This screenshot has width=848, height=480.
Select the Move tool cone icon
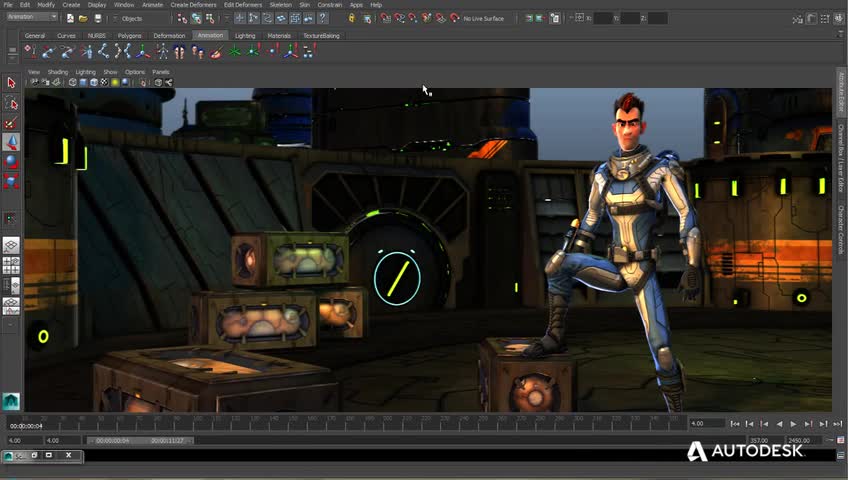[x=11, y=142]
